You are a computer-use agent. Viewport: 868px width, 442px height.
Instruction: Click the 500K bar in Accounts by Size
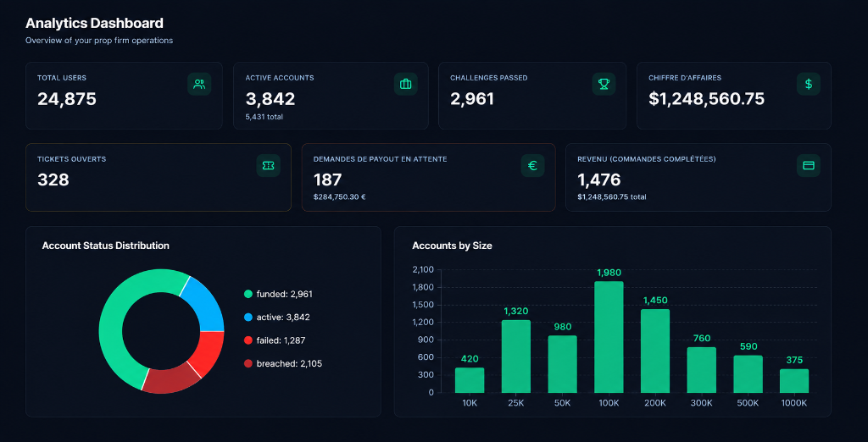(x=748, y=374)
